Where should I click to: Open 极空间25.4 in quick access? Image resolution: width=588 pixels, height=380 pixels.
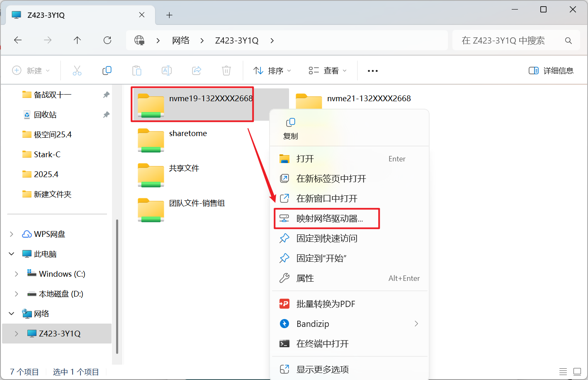point(53,134)
